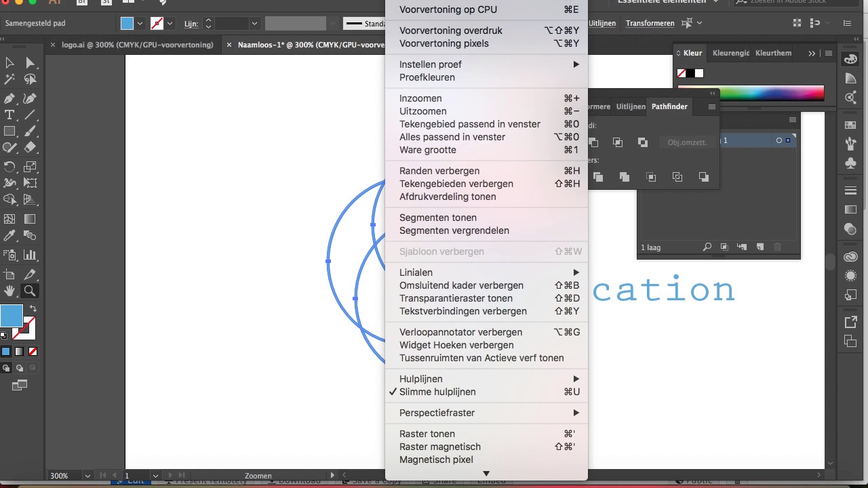Open the fill color dropdown arrow

click(x=140, y=24)
